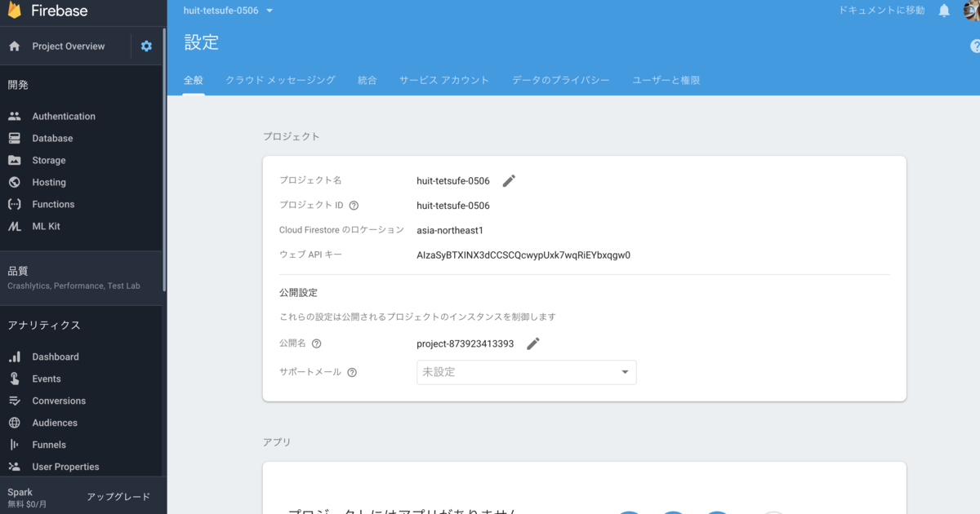The width and height of the screenshot is (980, 514).
Task: Open the user account avatar
Action: coord(971,10)
